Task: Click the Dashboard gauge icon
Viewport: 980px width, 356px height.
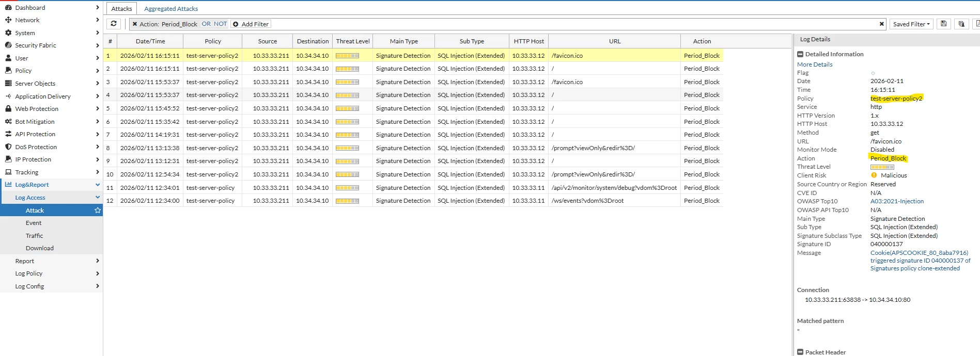Action: click(8, 8)
